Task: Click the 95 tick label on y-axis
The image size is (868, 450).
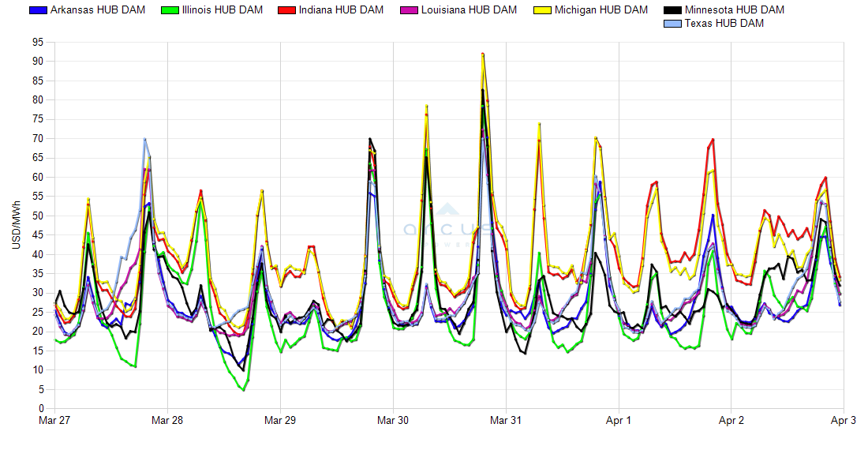Action: pyautogui.click(x=38, y=42)
